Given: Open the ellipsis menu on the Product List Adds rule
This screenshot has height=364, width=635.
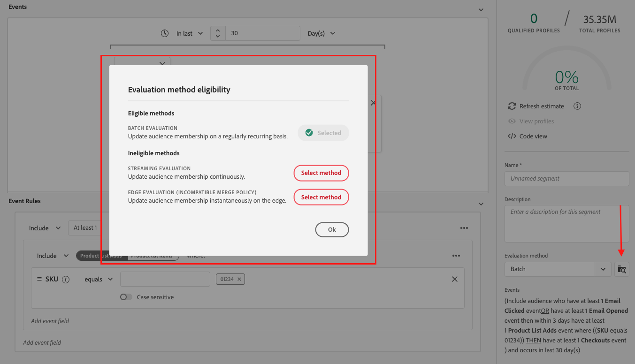Looking at the screenshot, I should coord(457,255).
